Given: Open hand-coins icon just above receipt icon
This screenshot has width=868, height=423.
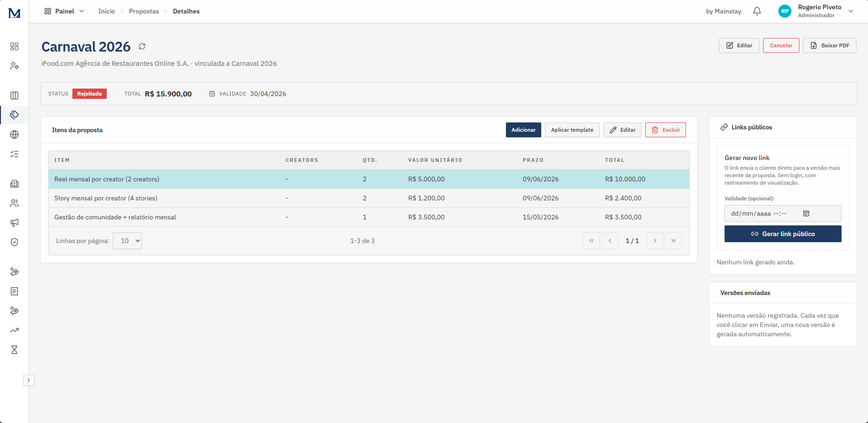Looking at the screenshot, I should [14, 272].
